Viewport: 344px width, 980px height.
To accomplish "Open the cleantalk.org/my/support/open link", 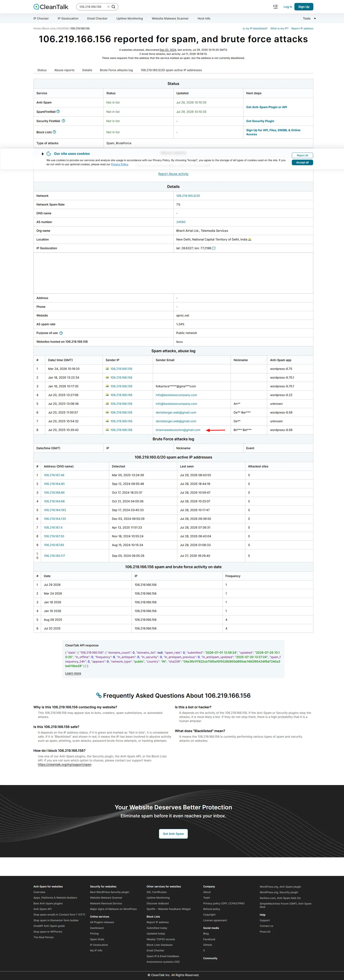I will click(65, 764).
